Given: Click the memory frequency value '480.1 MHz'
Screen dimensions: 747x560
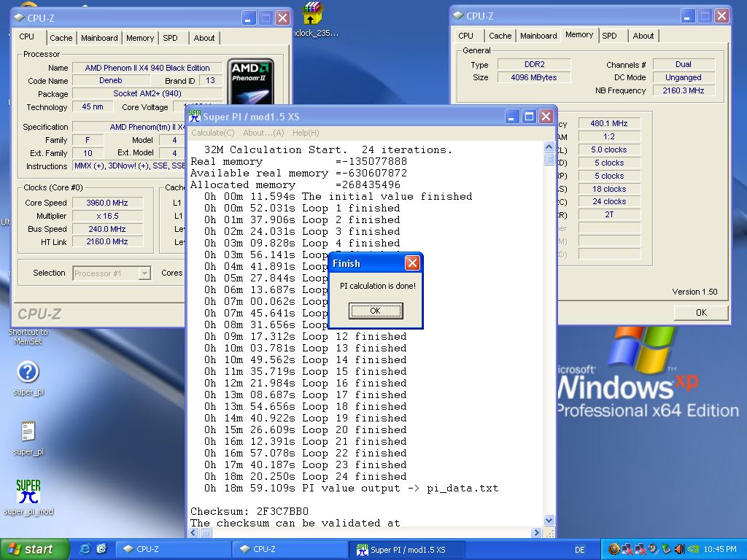Looking at the screenshot, I should (609, 123).
